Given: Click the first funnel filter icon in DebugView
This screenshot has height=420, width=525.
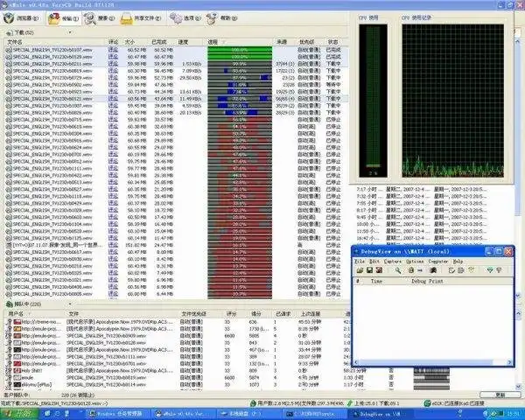Looking at the screenshot, I should pos(489,270).
